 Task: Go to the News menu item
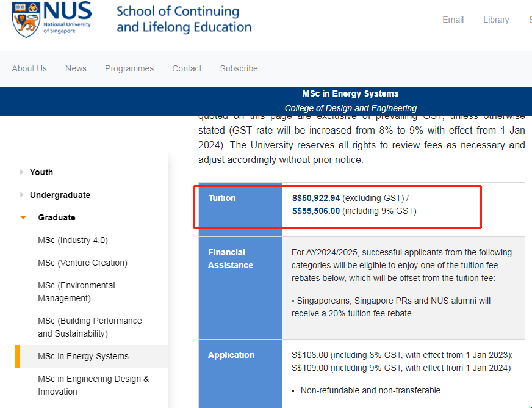tap(76, 68)
